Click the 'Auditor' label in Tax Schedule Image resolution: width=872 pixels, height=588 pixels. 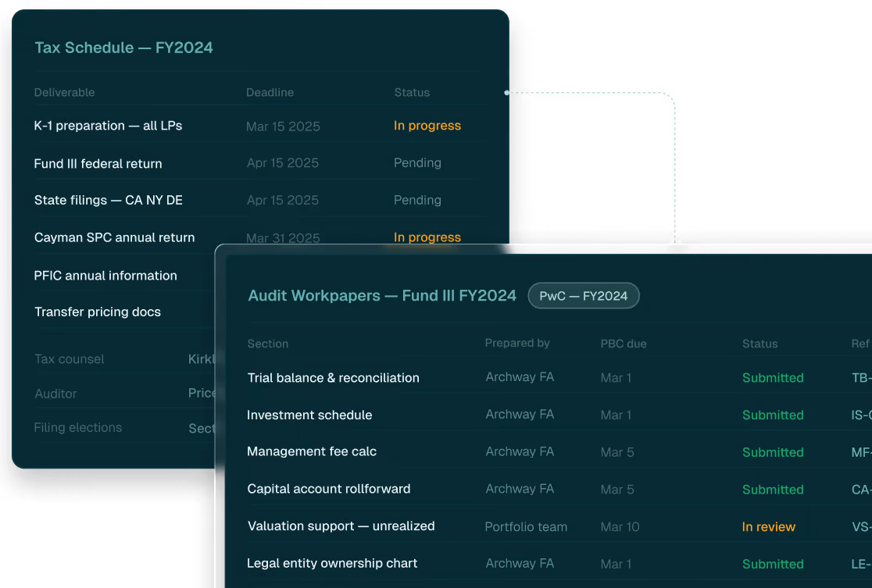[55, 394]
